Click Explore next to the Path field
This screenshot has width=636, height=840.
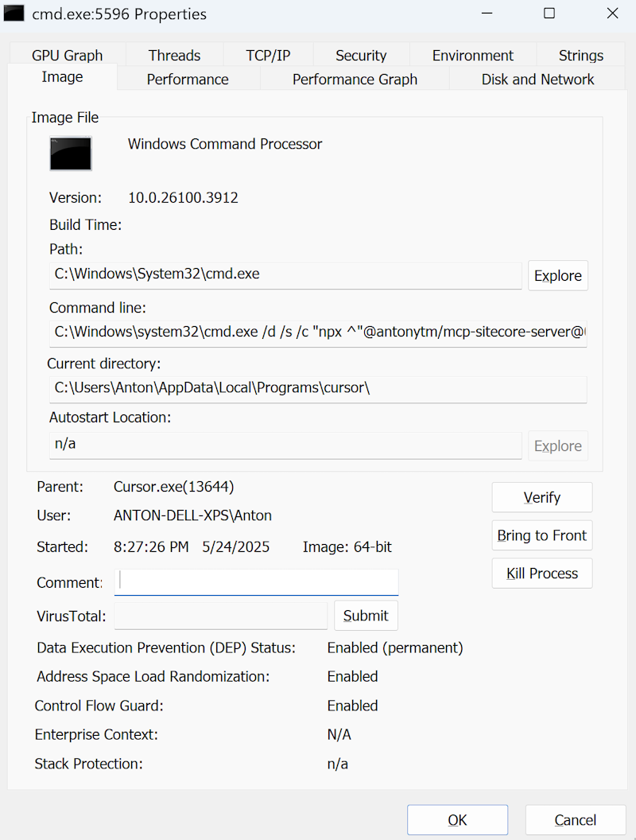(557, 275)
